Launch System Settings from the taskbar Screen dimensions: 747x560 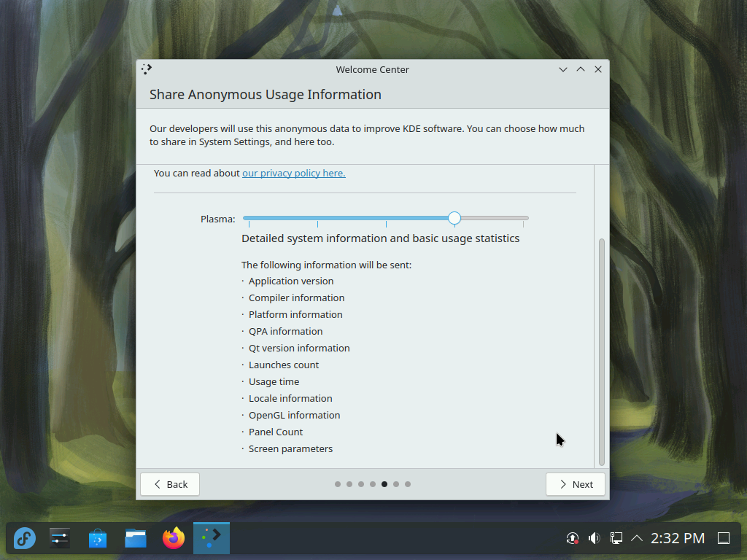coord(60,538)
